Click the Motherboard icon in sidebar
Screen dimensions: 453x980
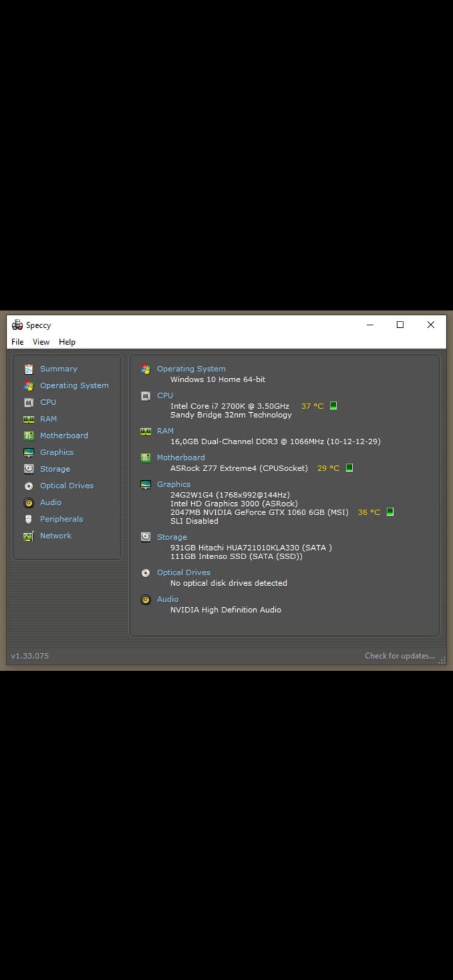pos(28,435)
